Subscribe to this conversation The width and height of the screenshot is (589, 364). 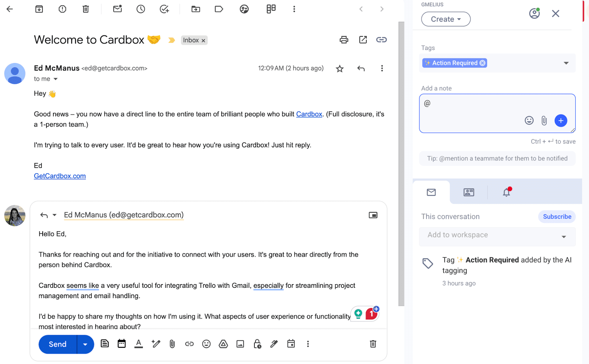point(557,217)
